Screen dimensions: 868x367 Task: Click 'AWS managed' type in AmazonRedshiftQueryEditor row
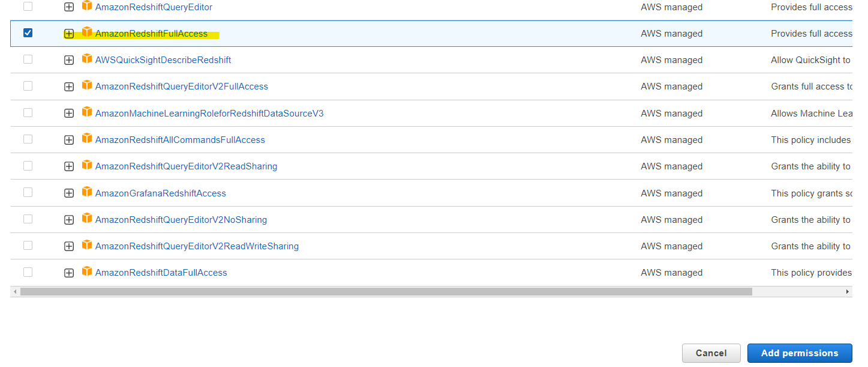[x=671, y=7]
